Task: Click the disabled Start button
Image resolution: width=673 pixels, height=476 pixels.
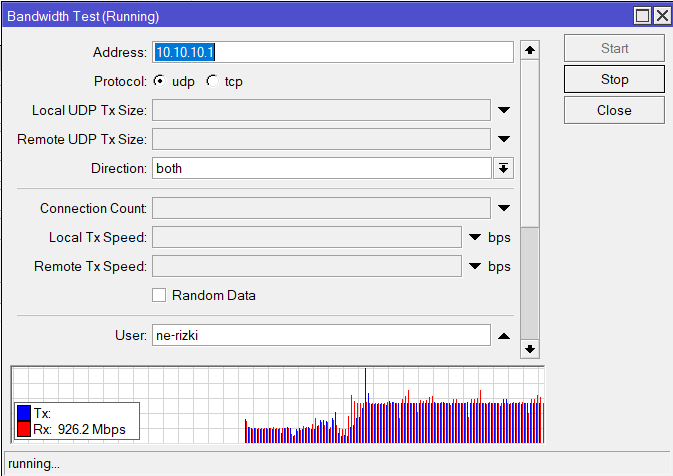Action: (614, 48)
